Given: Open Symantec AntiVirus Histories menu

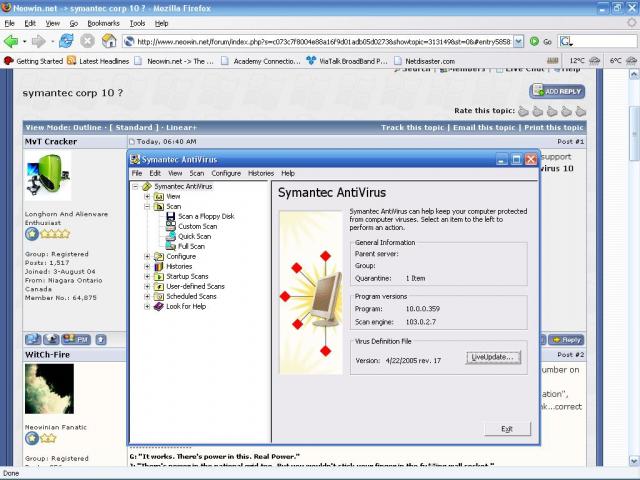Looking at the screenshot, I should pos(261,173).
